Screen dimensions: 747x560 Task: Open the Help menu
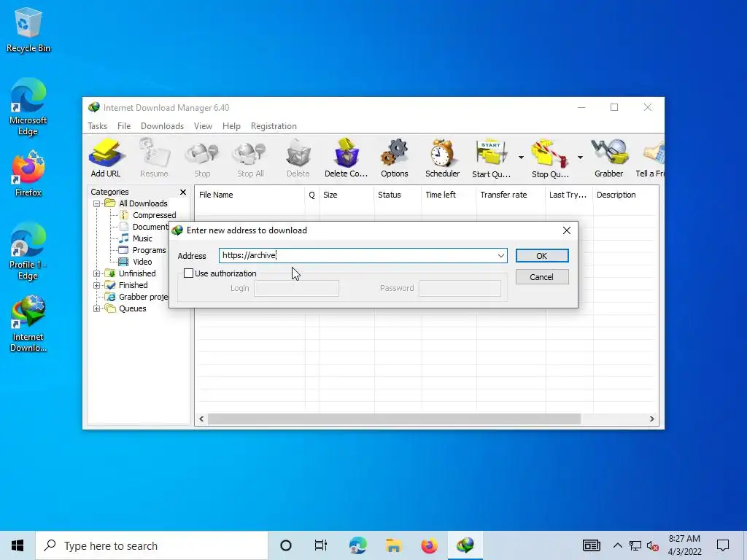tap(231, 126)
